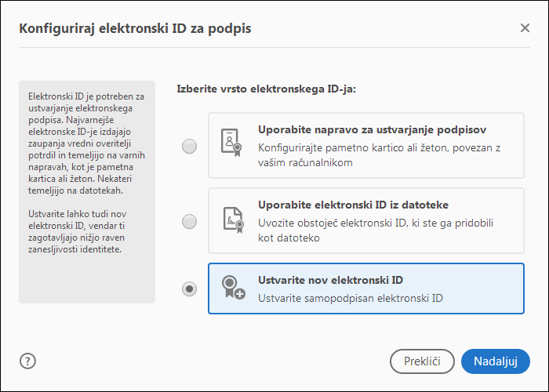The width and height of the screenshot is (549, 392).
Task: Click the dialog title "Konfiguriraj elektronski ID za podpis"
Action: click(135, 29)
